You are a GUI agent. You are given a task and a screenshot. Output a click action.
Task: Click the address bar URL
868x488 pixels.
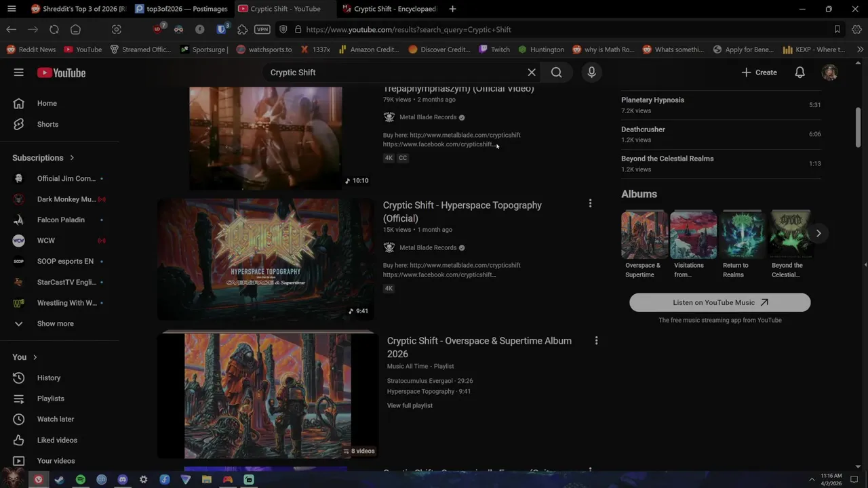[408, 30]
